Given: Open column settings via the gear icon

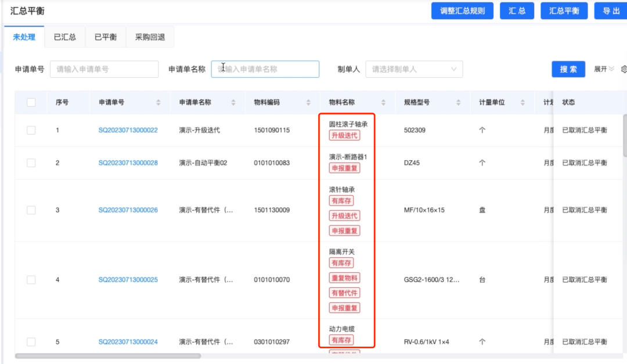Looking at the screenshot, I should click(x=624, y=69).
